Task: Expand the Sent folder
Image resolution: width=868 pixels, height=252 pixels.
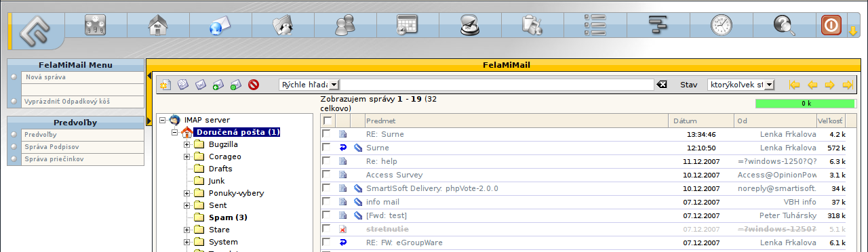Action: click(186, 205)
